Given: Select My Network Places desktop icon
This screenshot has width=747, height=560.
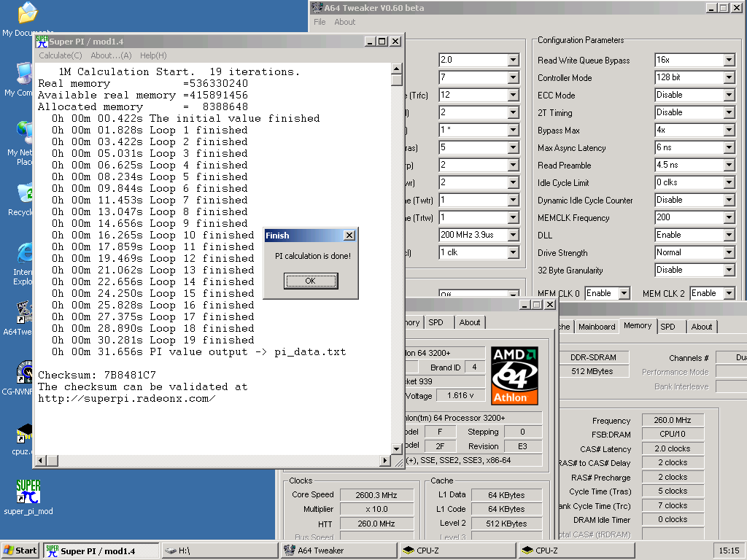Looking at the screenshot, I should coord(24,133).
